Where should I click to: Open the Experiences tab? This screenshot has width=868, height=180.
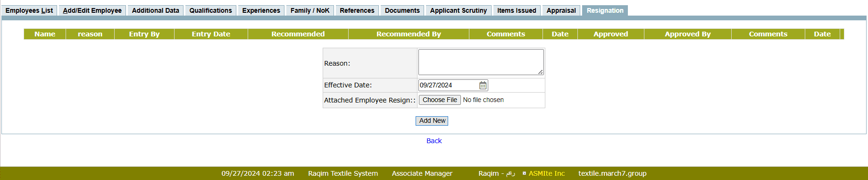[261, 10]
